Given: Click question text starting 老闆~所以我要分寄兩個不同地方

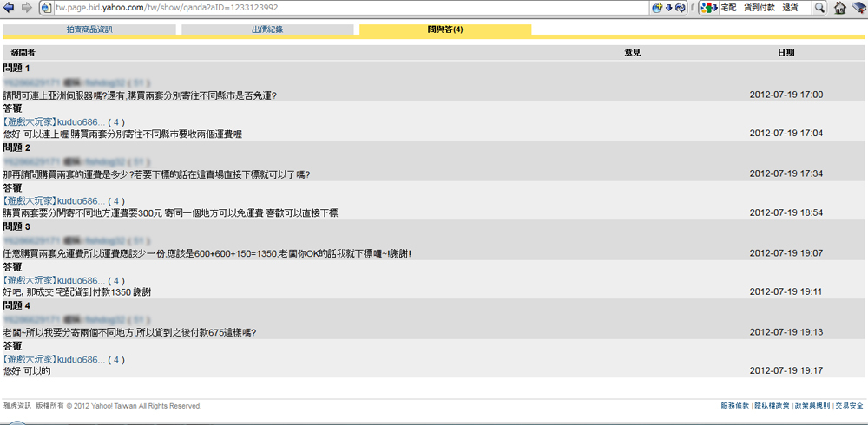Looking at the screenshot, I should click(x=129, y=332).
